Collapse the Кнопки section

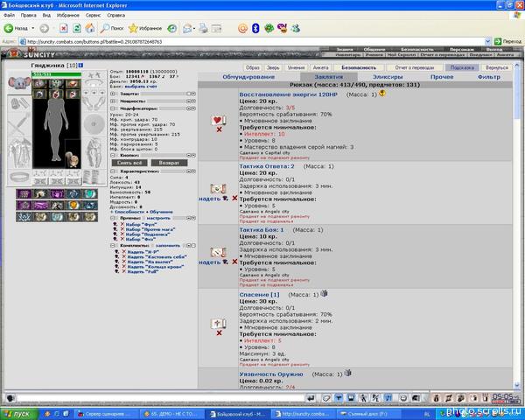tap(113, 156)
